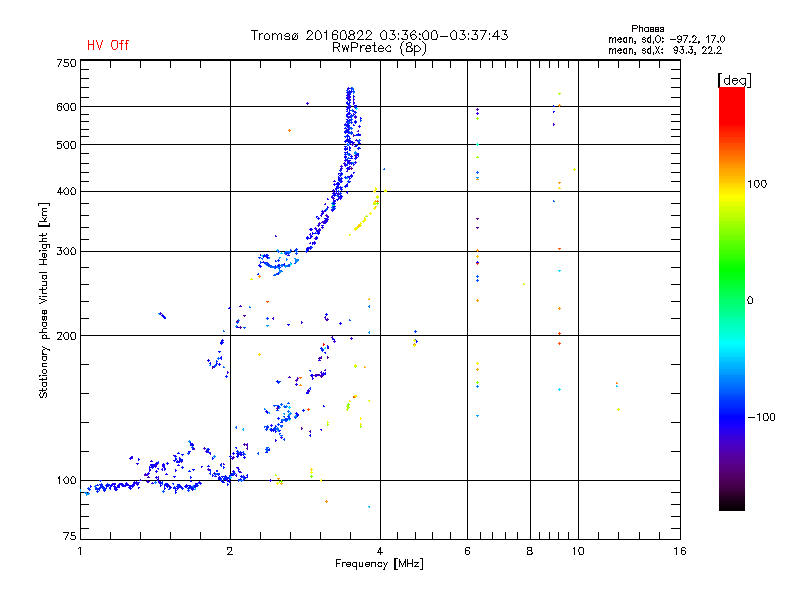Click the y-axis label '300'
800x600 pixels.
pos(66,252)
